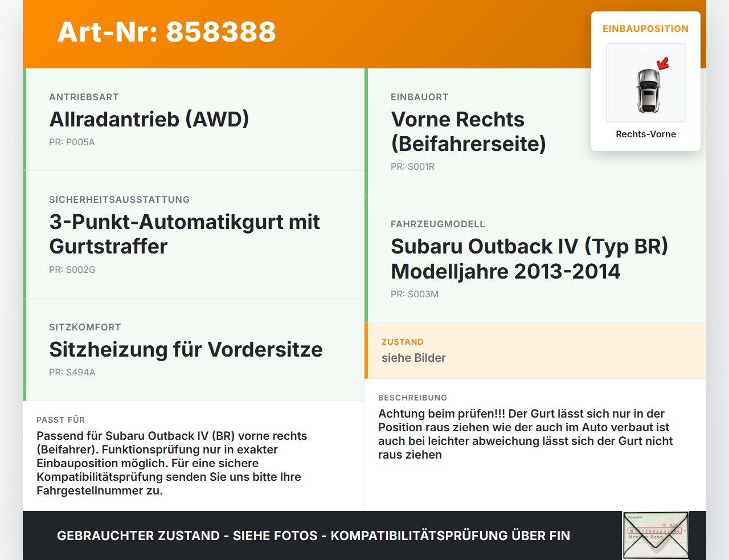Select the Art-Nr: 858388 heading
The height and width of the screenshot is (560, 729).
pos(167,32)
